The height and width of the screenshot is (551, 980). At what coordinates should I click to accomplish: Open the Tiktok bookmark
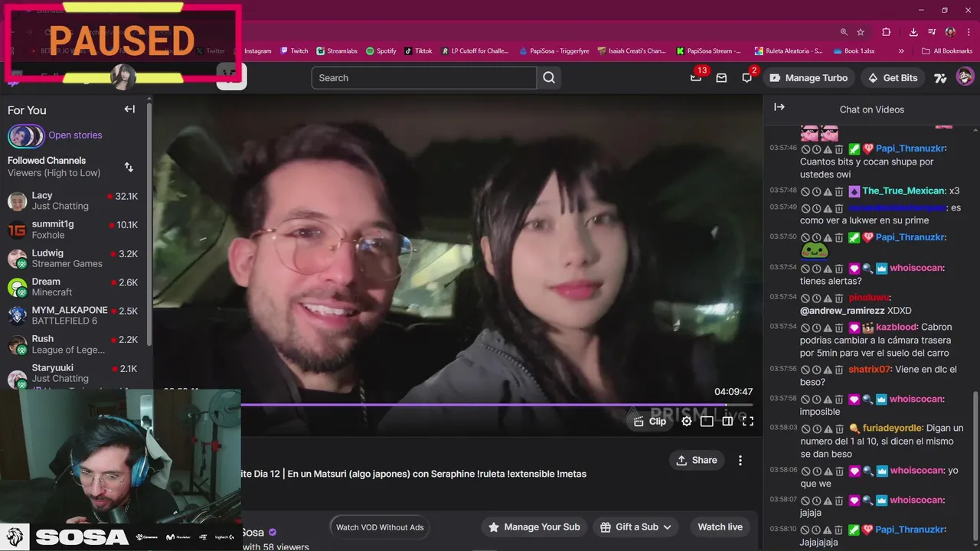point(419,51)
